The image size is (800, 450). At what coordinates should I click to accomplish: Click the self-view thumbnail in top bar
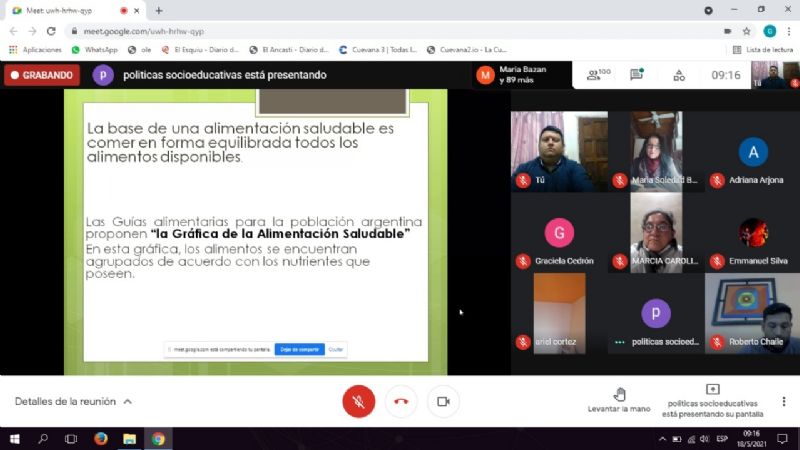[x=775, y=75]
